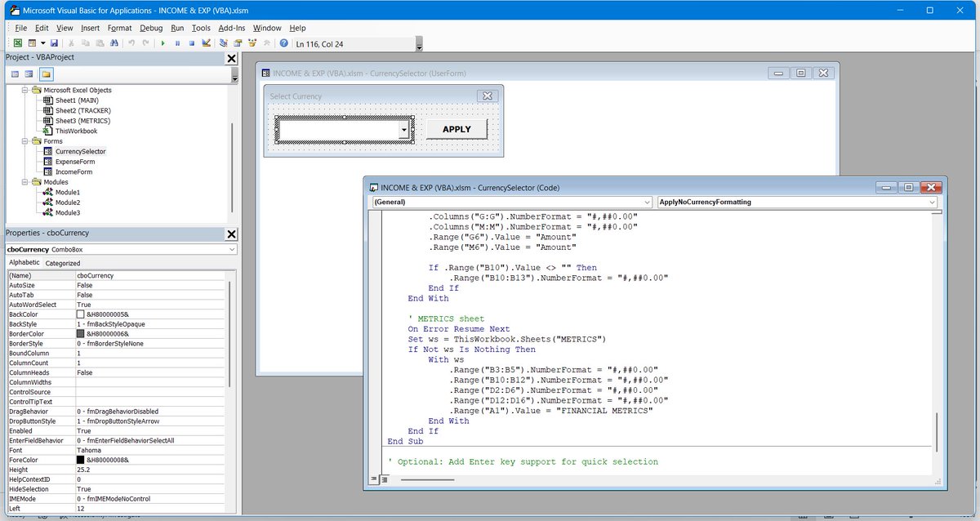Click View Object icon in Project panel

pos(29,74)
